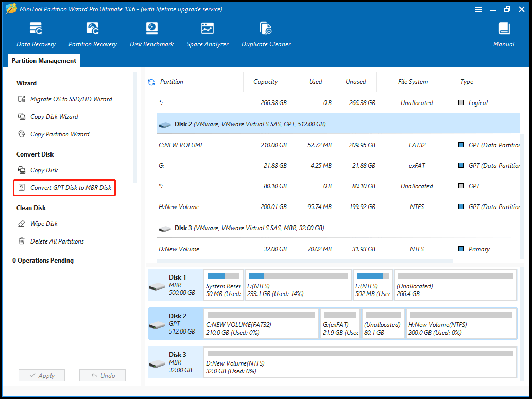Click the Wipe Disk eraser icon
Image resolution: width=532 pixels, height=399 pixels.
coord(22,223)
